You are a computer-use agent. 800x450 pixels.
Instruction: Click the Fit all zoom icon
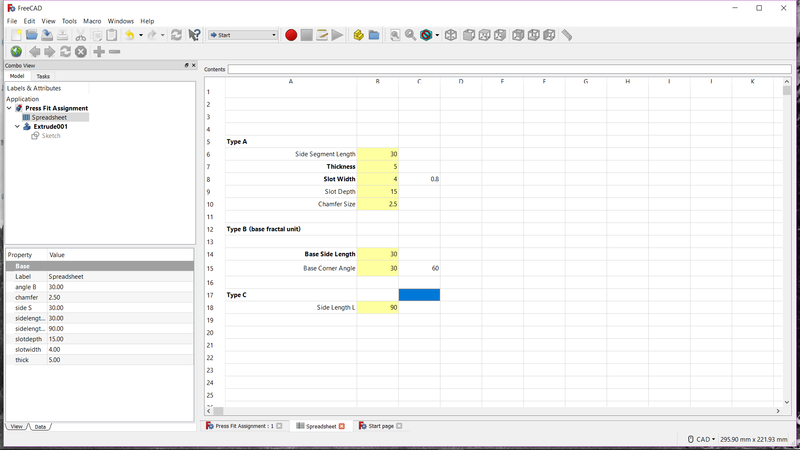[395, 35]
